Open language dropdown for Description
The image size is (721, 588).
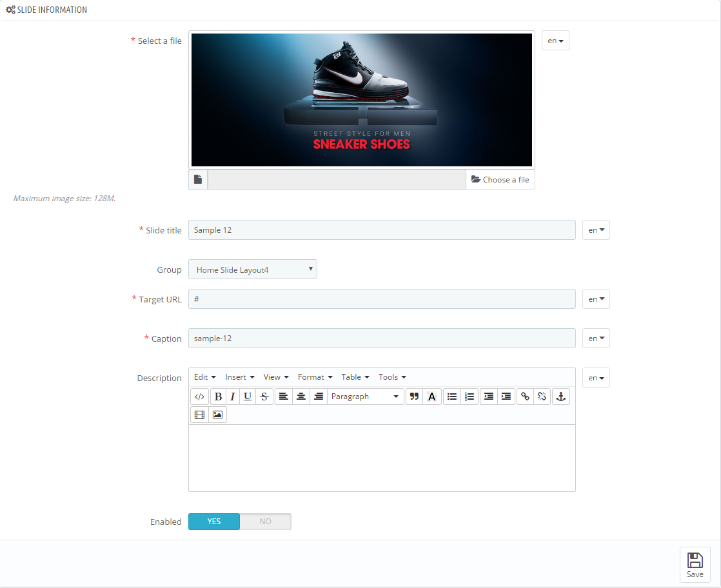pyautogui.click(x=596, y=378)
